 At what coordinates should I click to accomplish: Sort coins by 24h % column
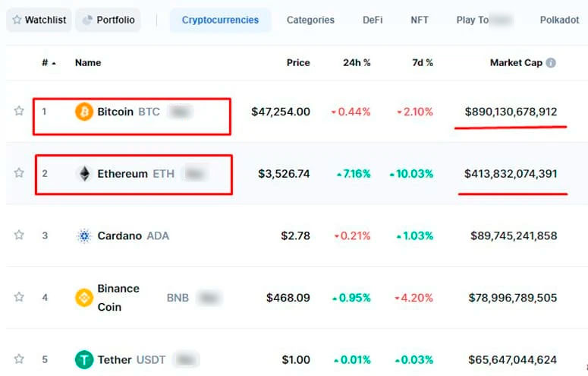[x=357, y=63]
